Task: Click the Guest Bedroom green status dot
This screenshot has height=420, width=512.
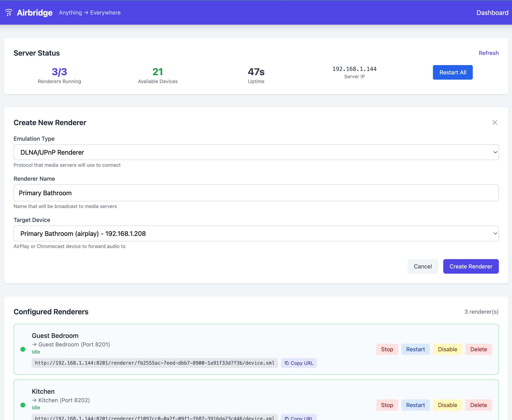Action: pyautogui.click(x=23, y=349)
